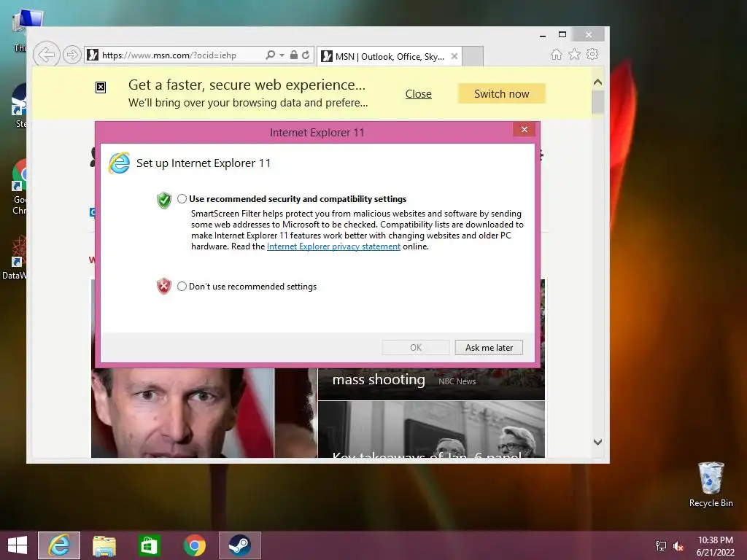
Task: Close the Internet Explorer 11 dialog
Action: (524, 130)
